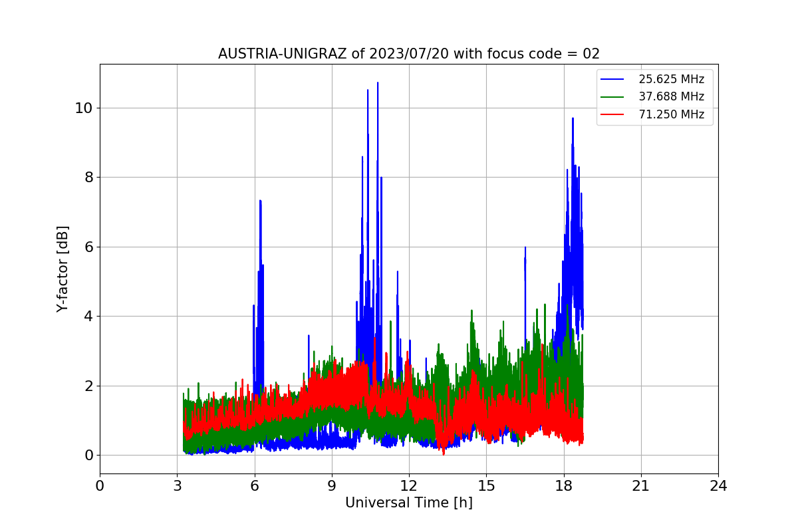Image resolution: width=798 pixels, height=532 pixels.
Task: Click y-axis tick label 10
Action: click(x=84, y=108)
